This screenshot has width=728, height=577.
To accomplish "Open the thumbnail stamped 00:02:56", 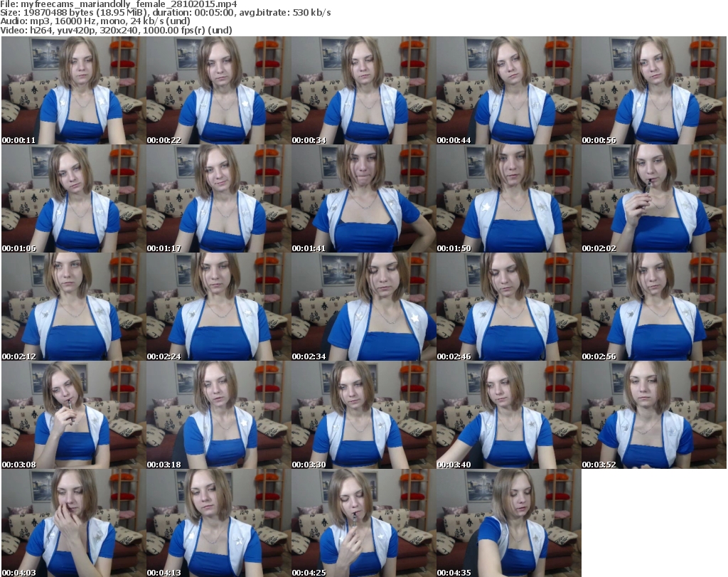I will pos(653,307).
